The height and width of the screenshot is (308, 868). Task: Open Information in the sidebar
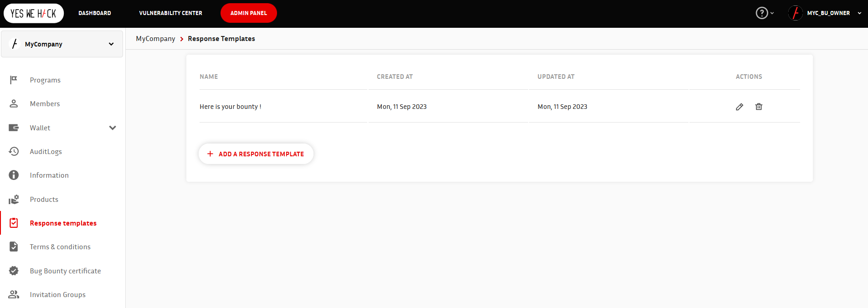49,175
